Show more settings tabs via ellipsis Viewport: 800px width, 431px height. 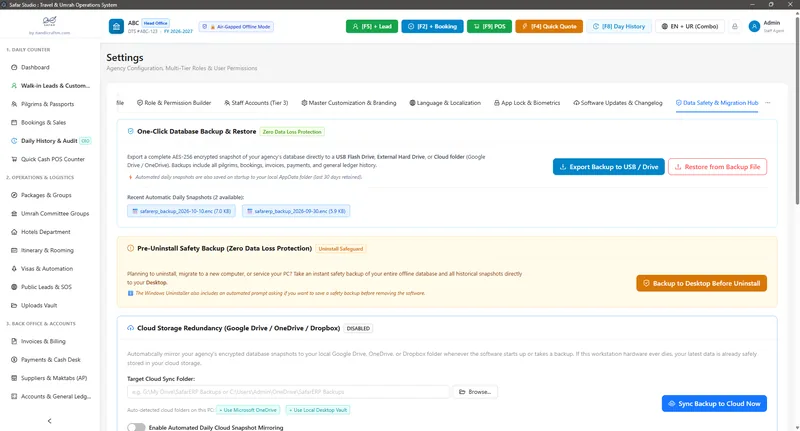[768, 103]
